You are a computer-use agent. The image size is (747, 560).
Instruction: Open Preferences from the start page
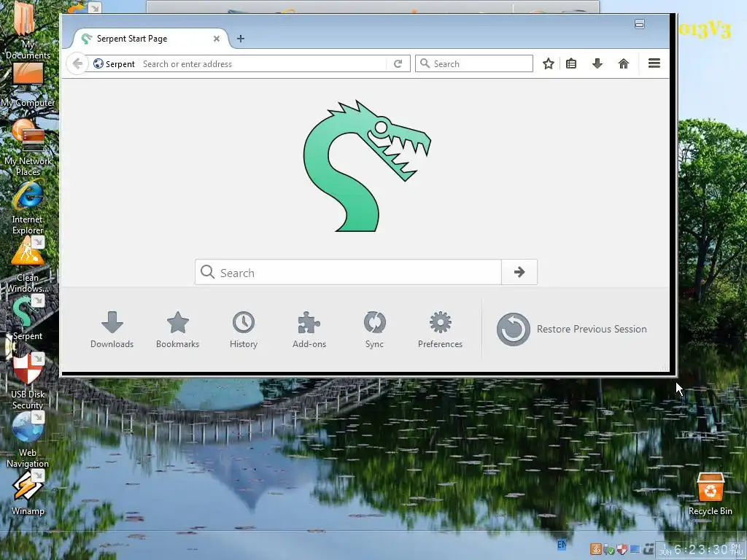coord(440,330)
